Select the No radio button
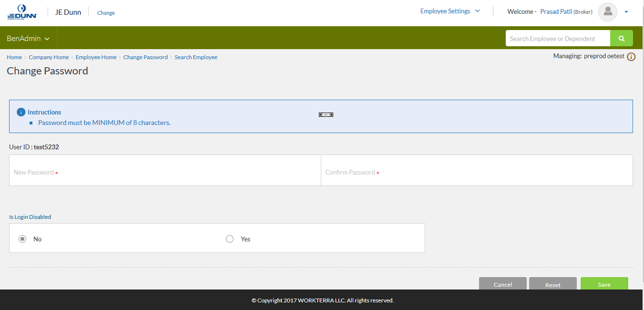This screenshot has height=310, width=644. tap(22, 239)
